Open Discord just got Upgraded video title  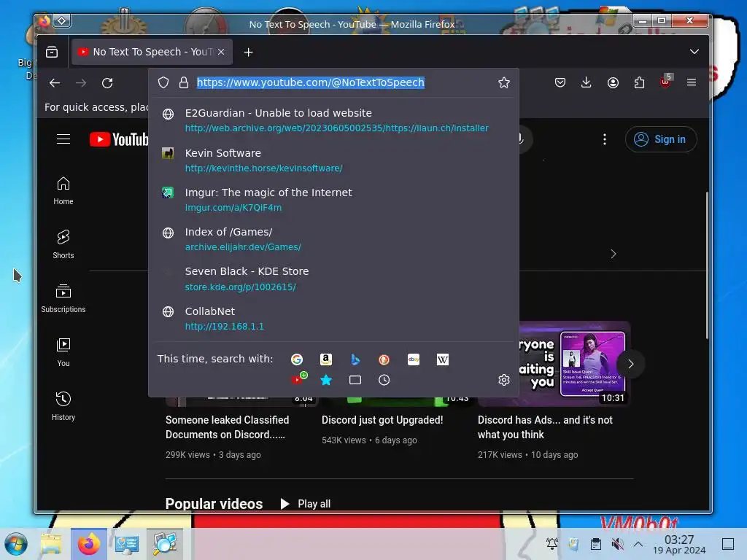click(x=382, y=420)
